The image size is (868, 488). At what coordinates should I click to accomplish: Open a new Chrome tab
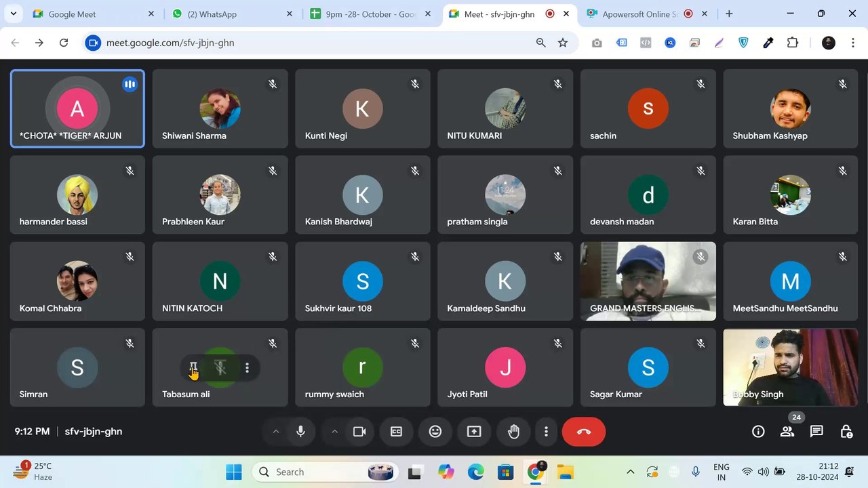pos(729,14)
